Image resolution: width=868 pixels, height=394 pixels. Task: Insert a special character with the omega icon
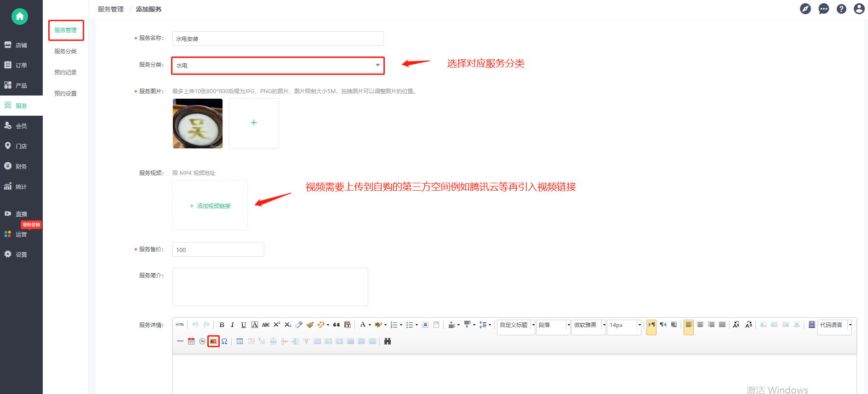point(224,341)
